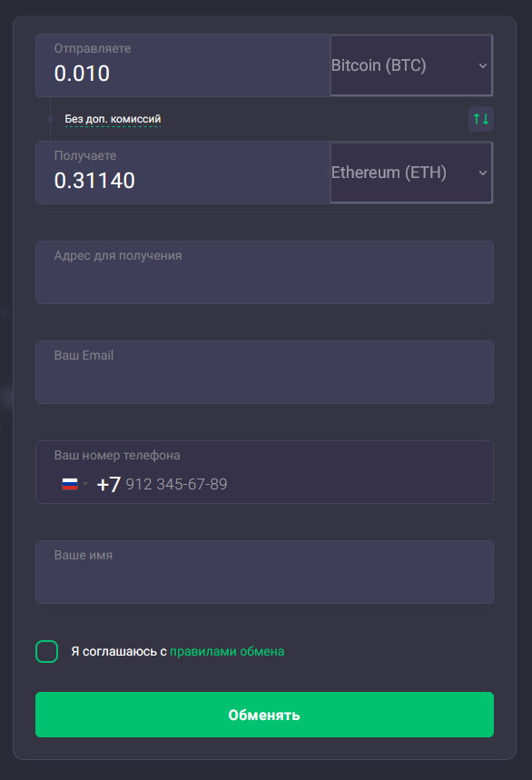Viewport: 532px width, 780px height.
Task: Open the Ethereum (ETH) currency dropdown
Action: click(x=411, y=173)
